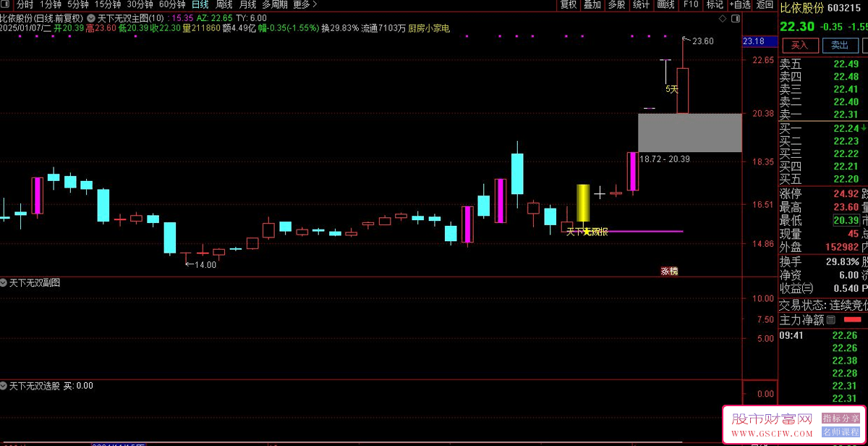Click the 叠加 overlay button
The height and width of the screenshot is (446, 868).
(592, 4)
